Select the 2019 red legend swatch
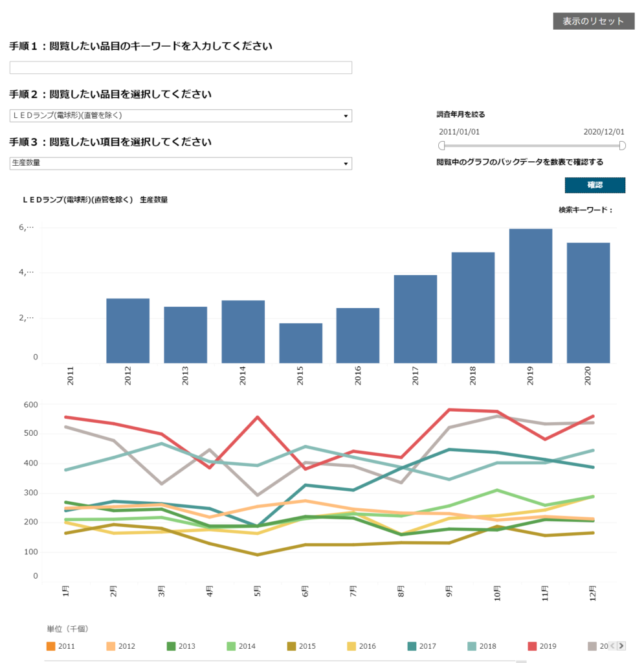Viewport: 644px width, 663px height. pos(533,646)
